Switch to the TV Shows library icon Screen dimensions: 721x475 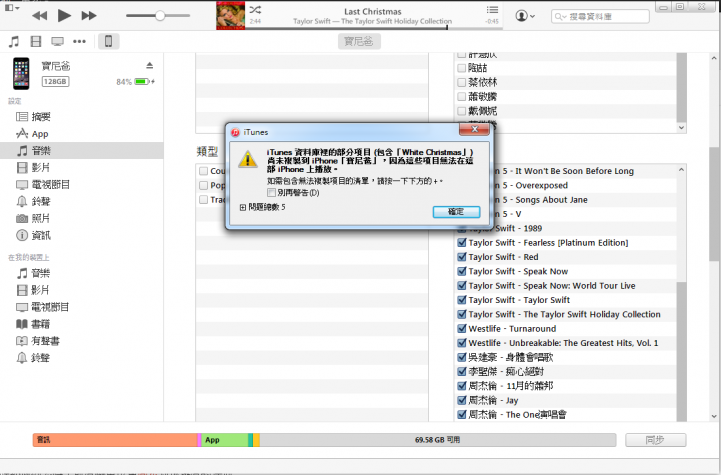coord(57,42)
